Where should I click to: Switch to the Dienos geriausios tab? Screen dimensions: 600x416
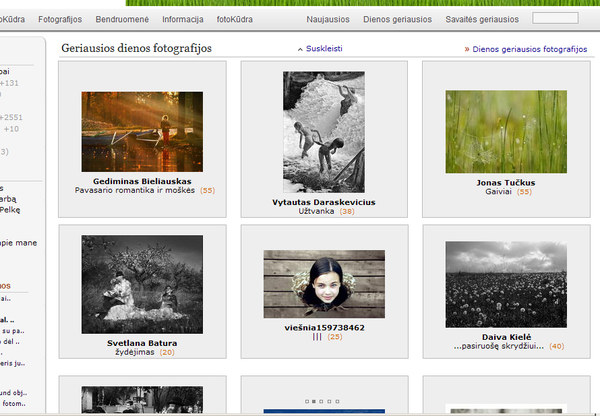(x=398, y=19)
